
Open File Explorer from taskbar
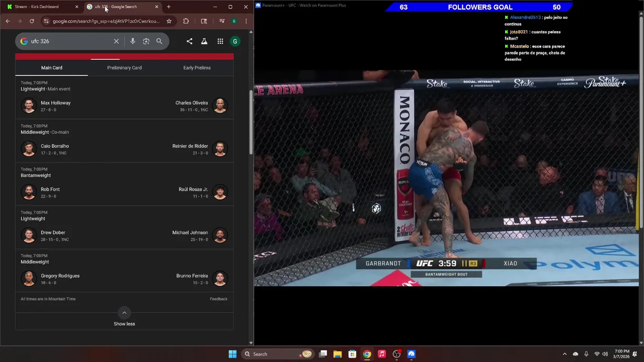point(338,354)
